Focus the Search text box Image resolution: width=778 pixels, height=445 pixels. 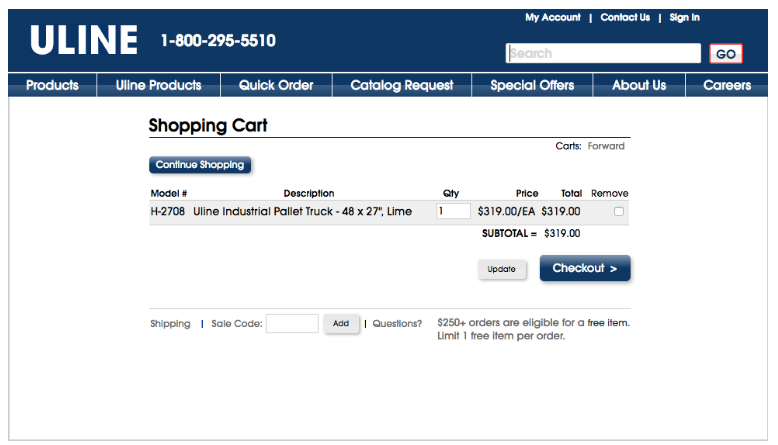coord(603,53)
